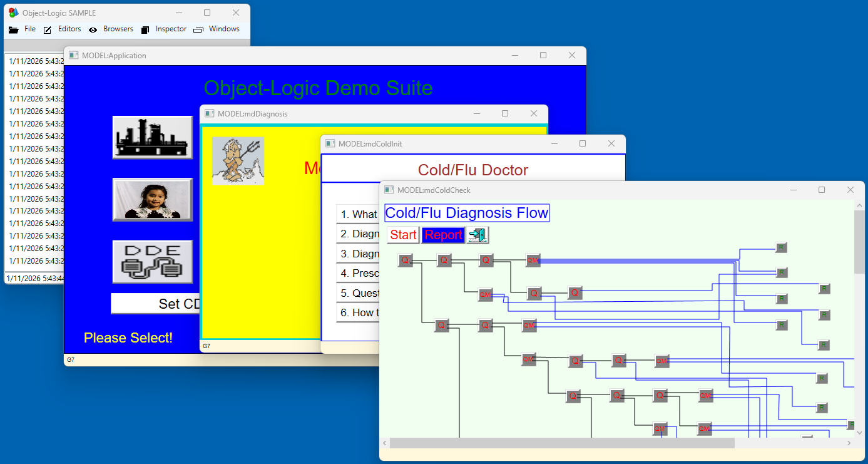
Task: Select option 4 'Presc' in Cold/Flu Doctor
Action: (x=358, y=274)
